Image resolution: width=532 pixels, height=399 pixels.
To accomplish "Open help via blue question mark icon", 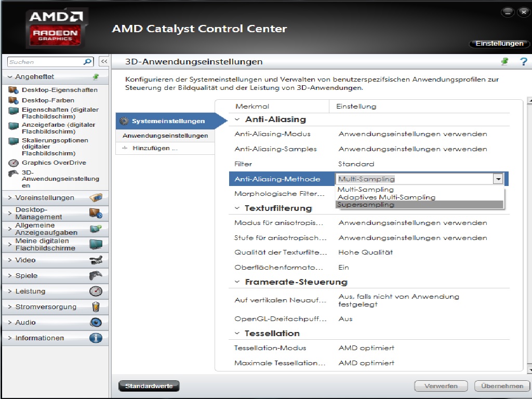I will pyautogui.click(x=524, y=61).
